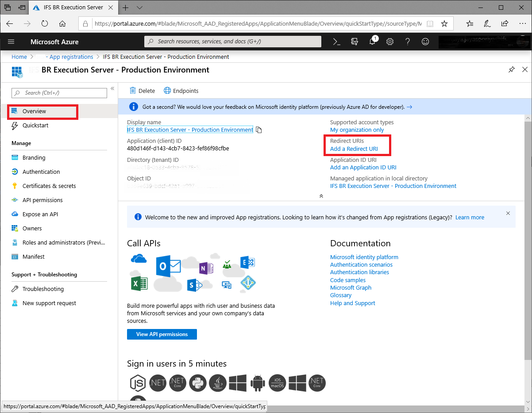Viewport: 532px width, 413px height.
Task: Pin this blade to dashboard
Action: (x=512, y=69)
